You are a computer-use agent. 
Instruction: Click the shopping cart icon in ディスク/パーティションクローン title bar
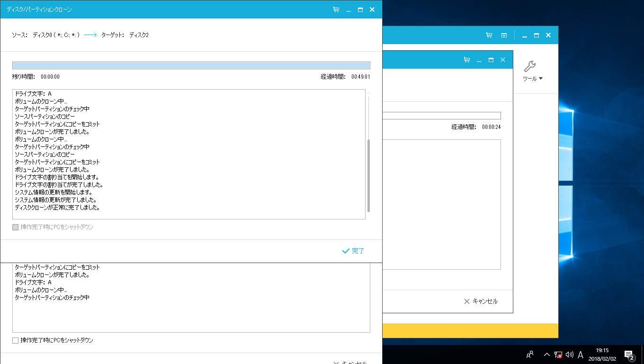point(336,9)
